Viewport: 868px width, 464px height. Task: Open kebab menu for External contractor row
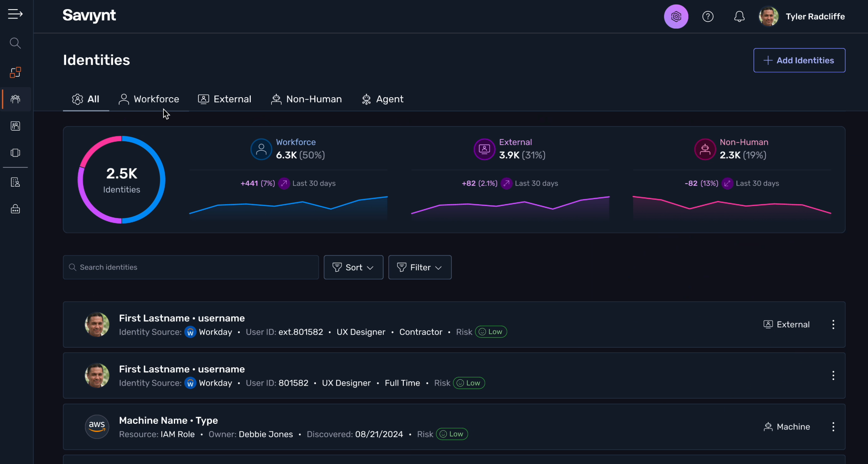[833, 325]
